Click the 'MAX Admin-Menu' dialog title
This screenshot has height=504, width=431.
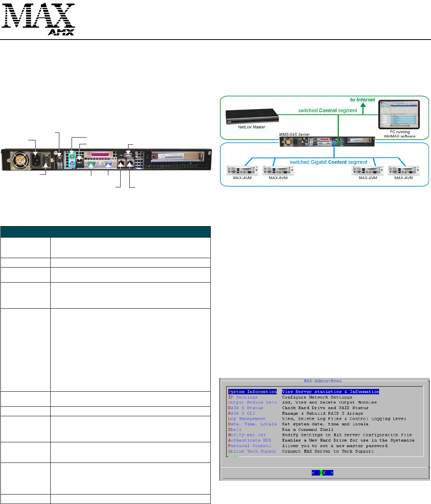tap(323, 381)
